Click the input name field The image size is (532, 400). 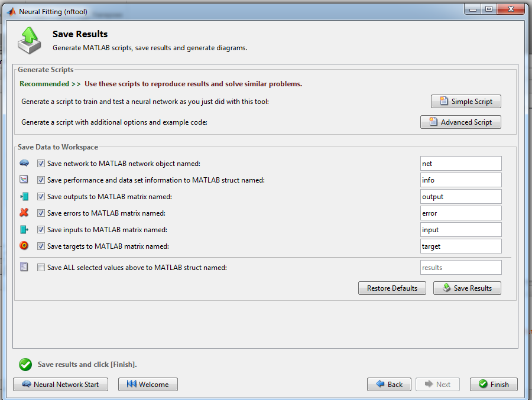pos(460,230)
